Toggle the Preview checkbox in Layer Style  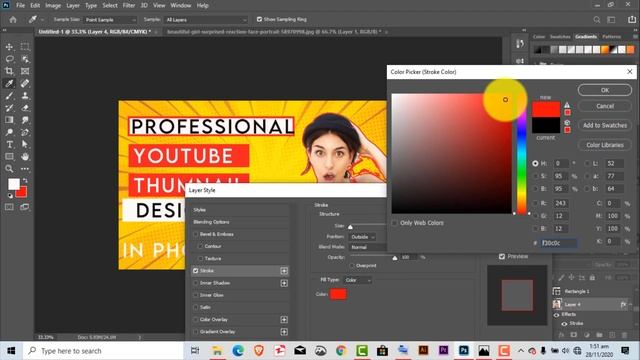pos(502,256)
